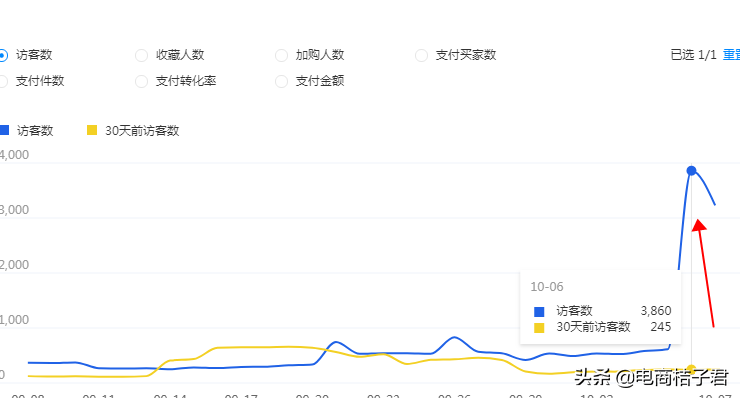Click the 3,000 y-axis label
Image resolution: width=740 pixels, height=398 pixels.
click(x=14, y=210)
